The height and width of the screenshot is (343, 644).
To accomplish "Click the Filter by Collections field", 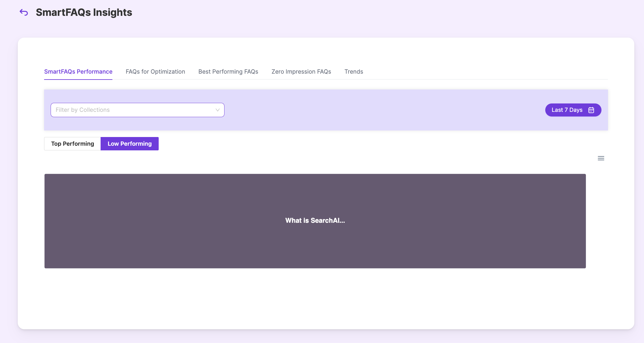I will (x=137, y=110).
